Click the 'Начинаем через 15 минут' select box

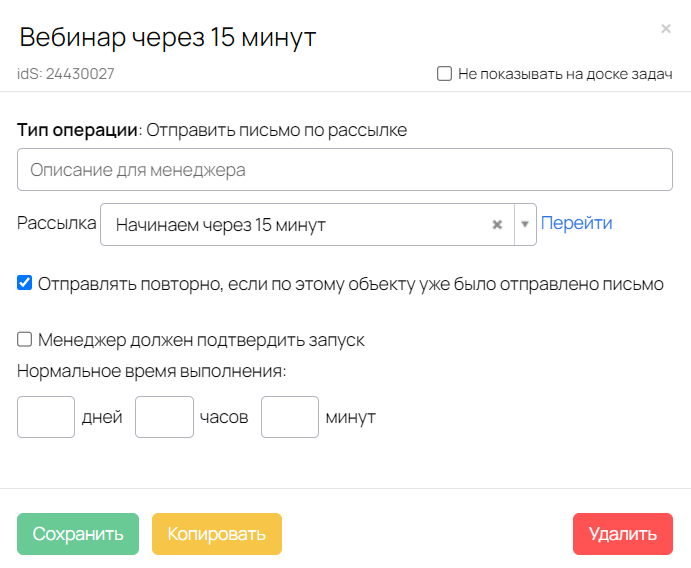click(x=300, y=225)
